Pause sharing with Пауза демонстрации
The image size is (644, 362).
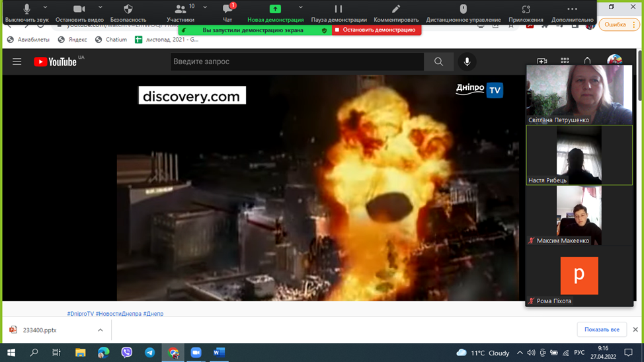(x=339, y=13)
